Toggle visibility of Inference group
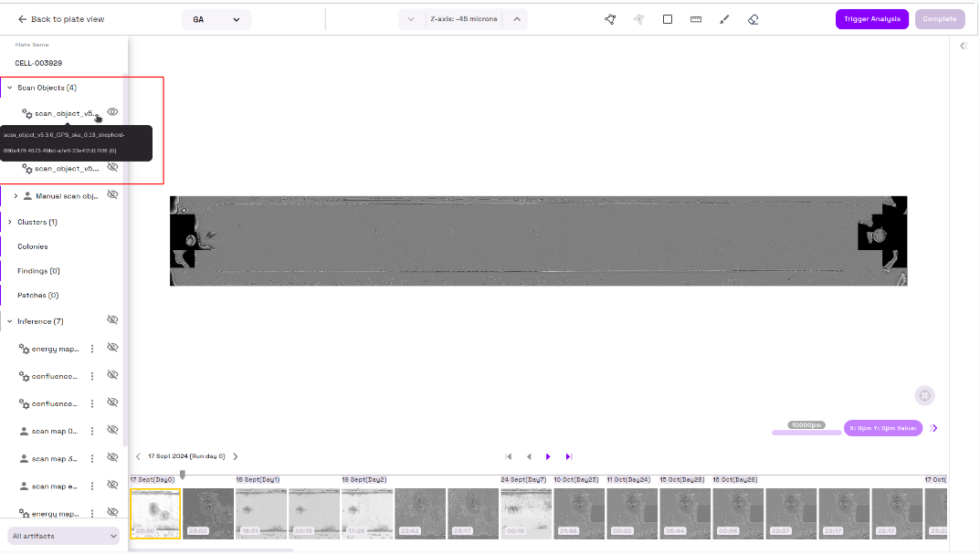The height and width of the screenshot is (554, 980). click(x=112, y=320)
